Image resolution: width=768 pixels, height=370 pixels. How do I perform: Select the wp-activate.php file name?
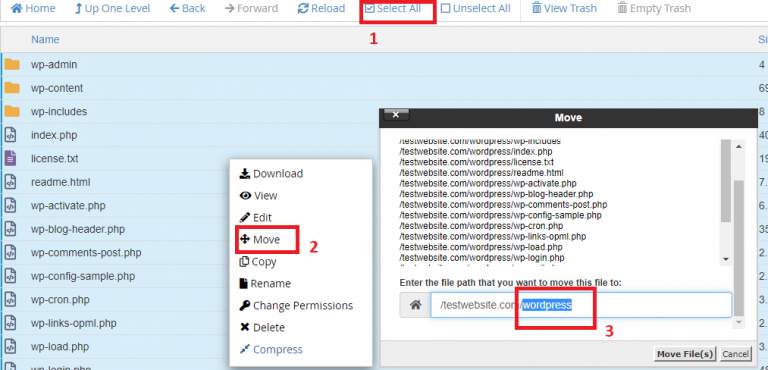point(68,205)
